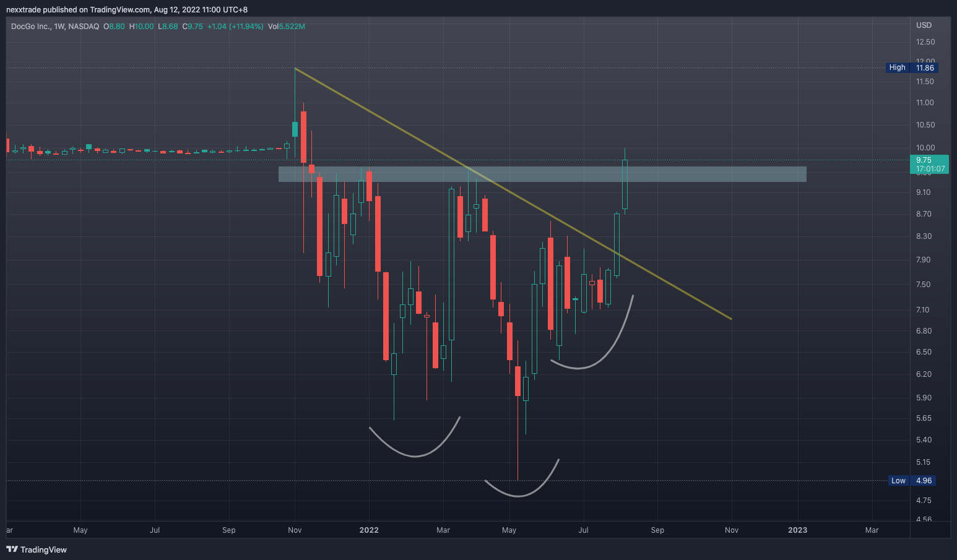Click the close value C9.75

point(193,27)
